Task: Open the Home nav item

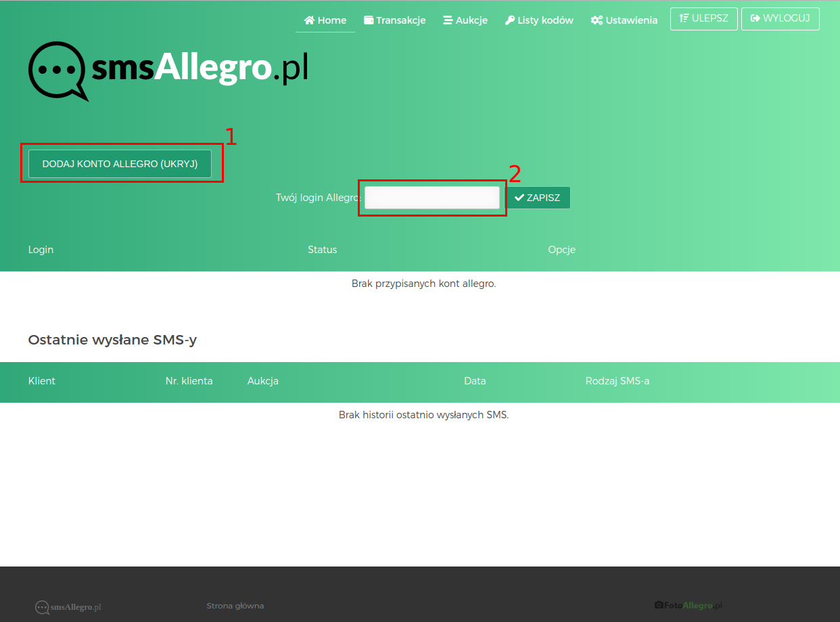Action: click(x=325, y=20)
